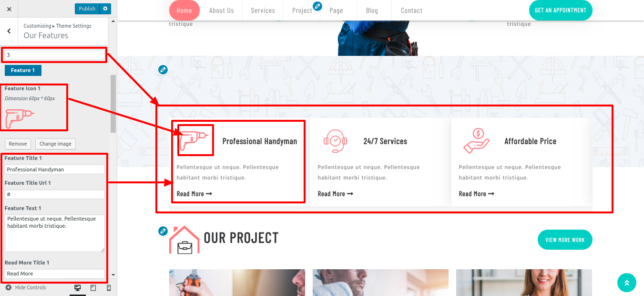The width and height of the screenshot is (644, 296).
Task: Hide Controls toggle in the bottom bar
Action: (x=26, y=287)
